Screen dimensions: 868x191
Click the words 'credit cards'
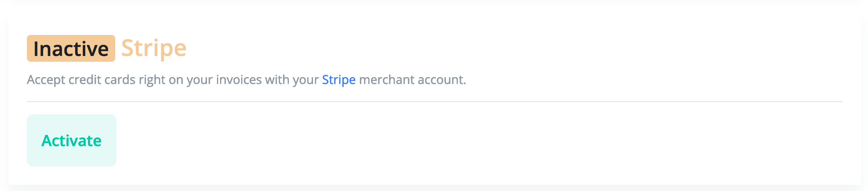(x=102, y=80)
